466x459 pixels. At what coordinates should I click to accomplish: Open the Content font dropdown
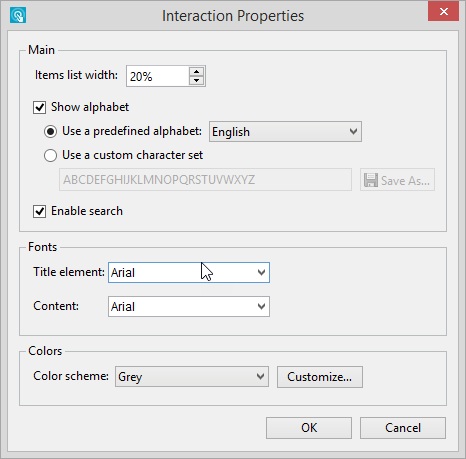click(189, 306)
